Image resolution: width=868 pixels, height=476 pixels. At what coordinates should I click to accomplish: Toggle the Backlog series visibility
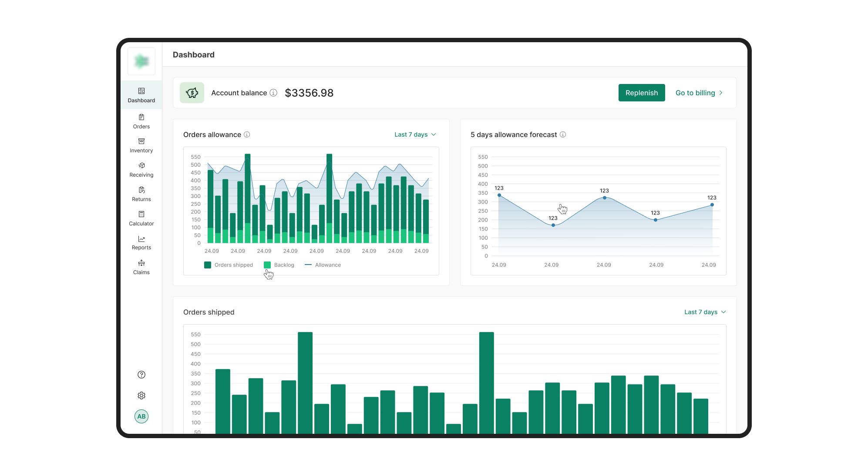(x=279, y=265)
